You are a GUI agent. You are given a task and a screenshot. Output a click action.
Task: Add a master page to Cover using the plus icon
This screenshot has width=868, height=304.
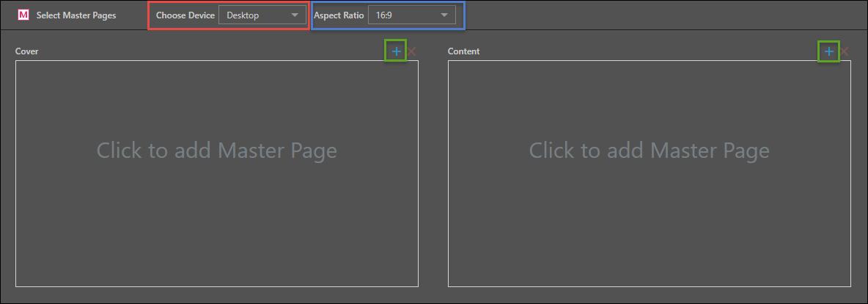396,51
